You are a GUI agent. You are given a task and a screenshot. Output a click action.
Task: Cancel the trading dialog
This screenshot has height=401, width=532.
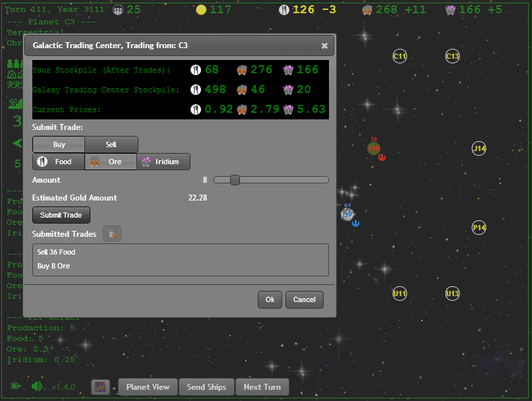304,299
